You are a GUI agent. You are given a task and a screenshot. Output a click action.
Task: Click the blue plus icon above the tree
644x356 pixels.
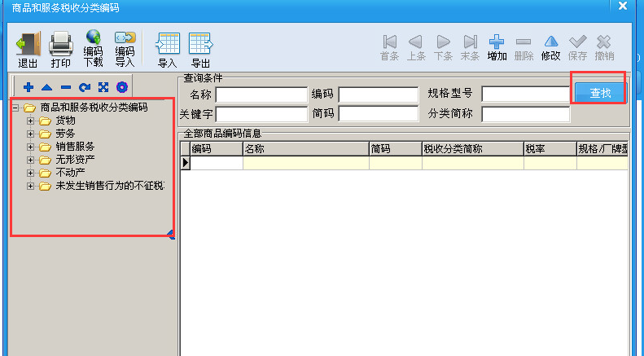(28, 87)
